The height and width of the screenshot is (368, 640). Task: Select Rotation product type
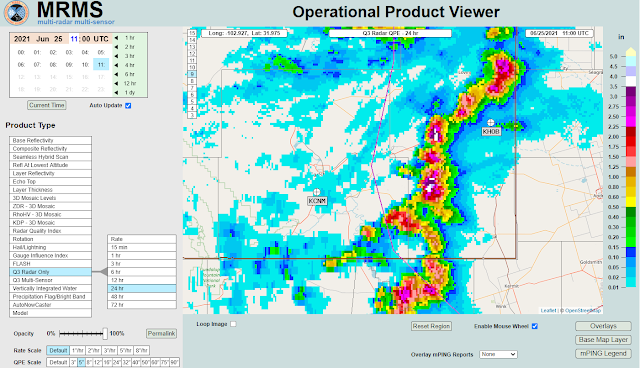point(50,239)
